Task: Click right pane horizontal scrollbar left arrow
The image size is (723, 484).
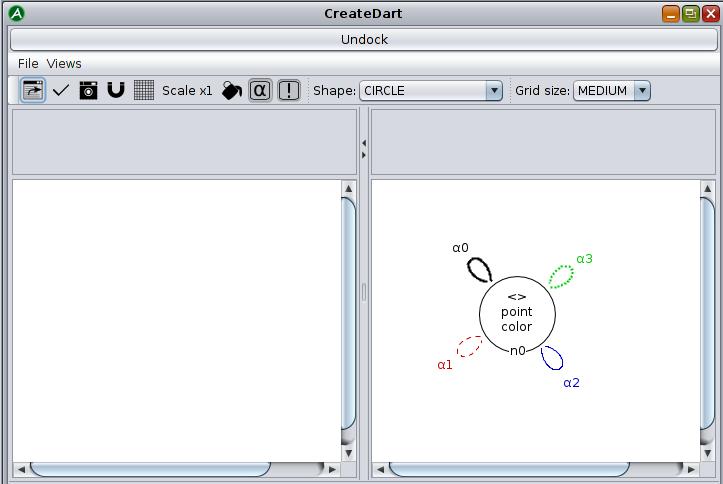Action: pos(380,470)
